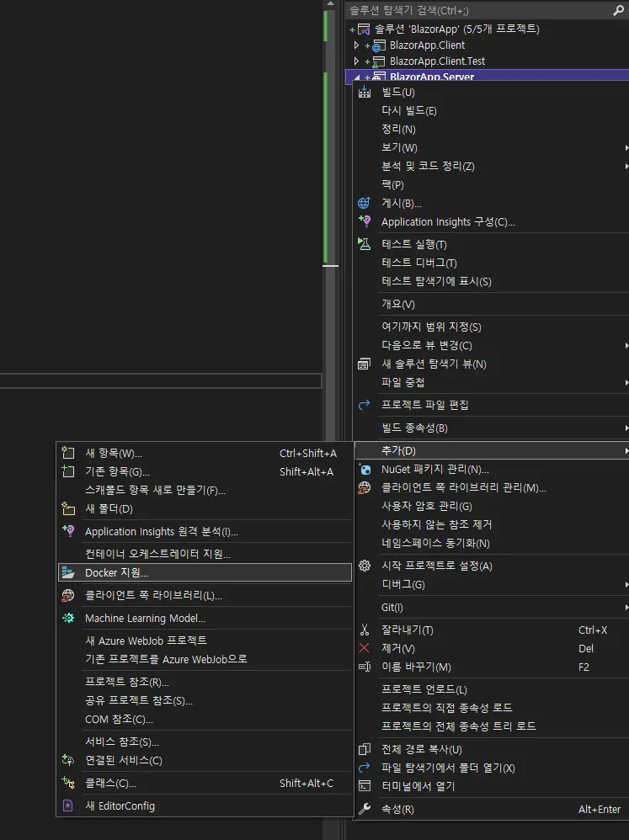Click the new item icon beside 새 항목(W)...
Image resolution: width=629 pixels, height=840 pixels.
(68, 453)
